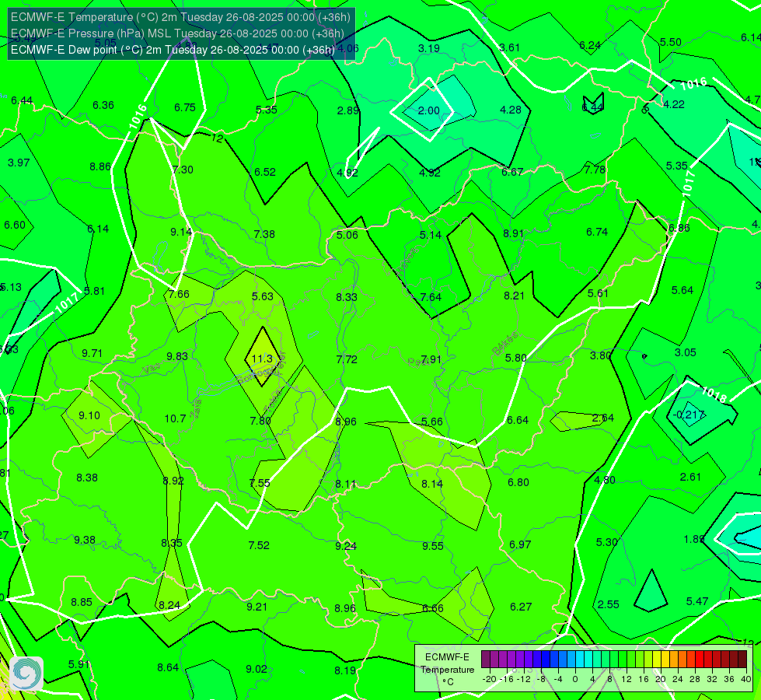Select the ECMWF-E Dew point 2m layer title
Screen dimensions: 761x700
[173, 50]
